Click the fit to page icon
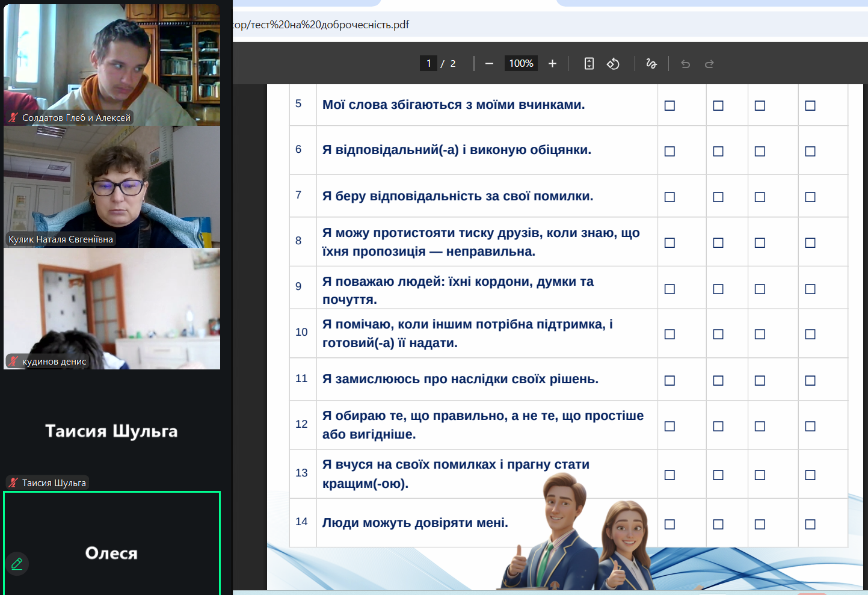This screenshot has height=595, width=868. tap(589, 64)
